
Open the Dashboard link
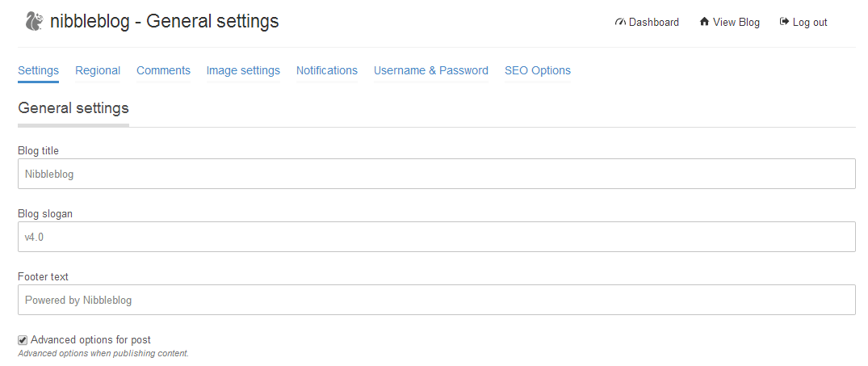(x=653, y=23)
